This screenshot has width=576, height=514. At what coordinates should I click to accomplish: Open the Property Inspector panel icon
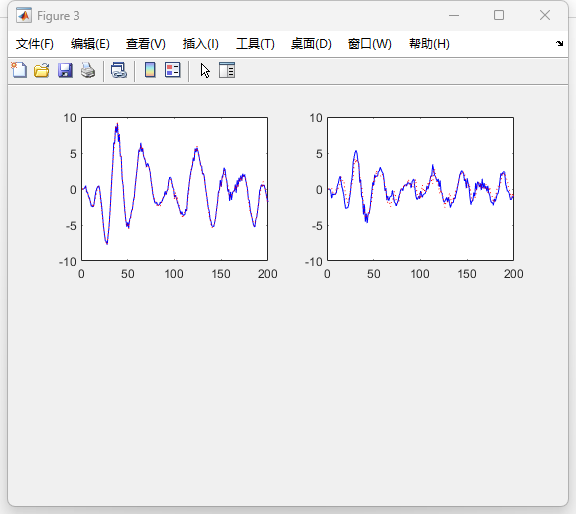[x=227, y=70]
